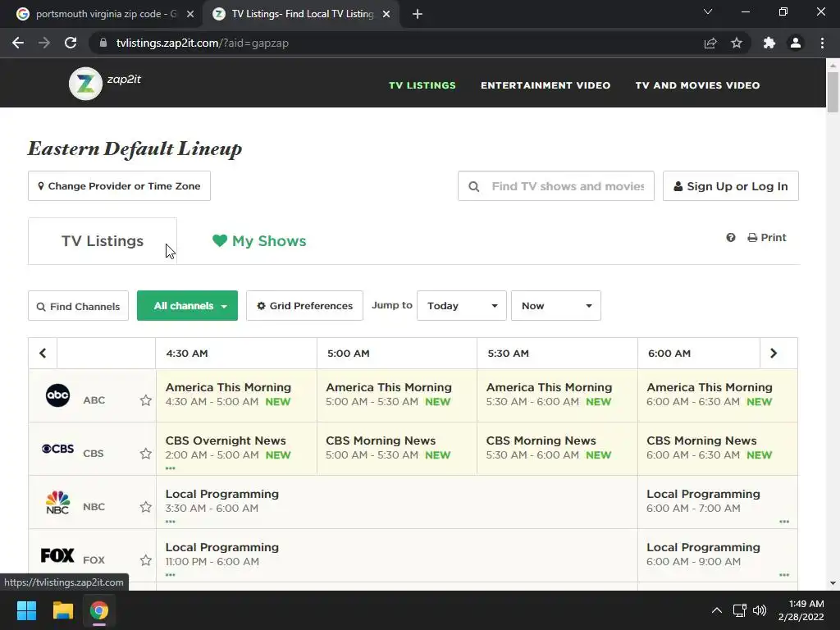Click the scrollbar down arrow
Image resolution: width=840 pixels, height=630 pixels.
coord(833,583)
